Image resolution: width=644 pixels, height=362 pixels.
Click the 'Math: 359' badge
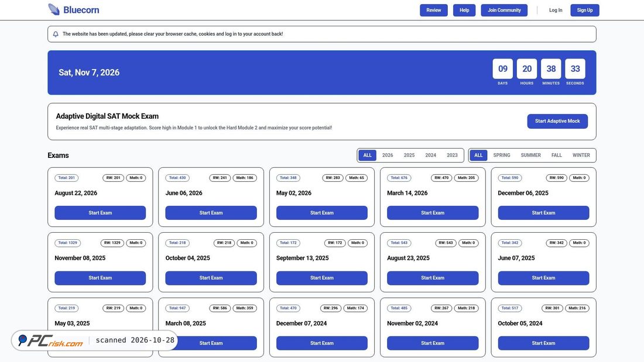(245, 308)
